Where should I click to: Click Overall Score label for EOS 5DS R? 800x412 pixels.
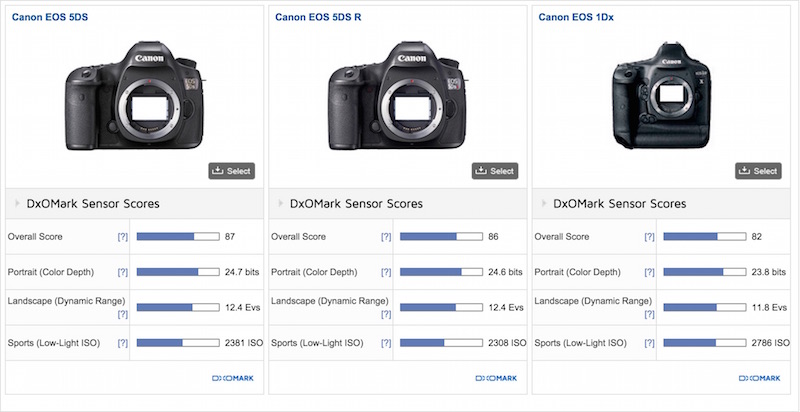[298, 237]
